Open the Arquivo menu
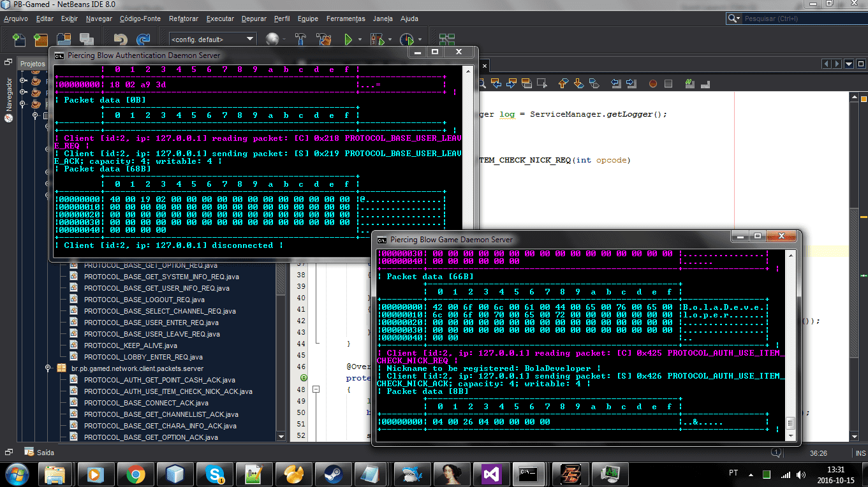Viewport: 868px width, 487px height. point(16,18)
